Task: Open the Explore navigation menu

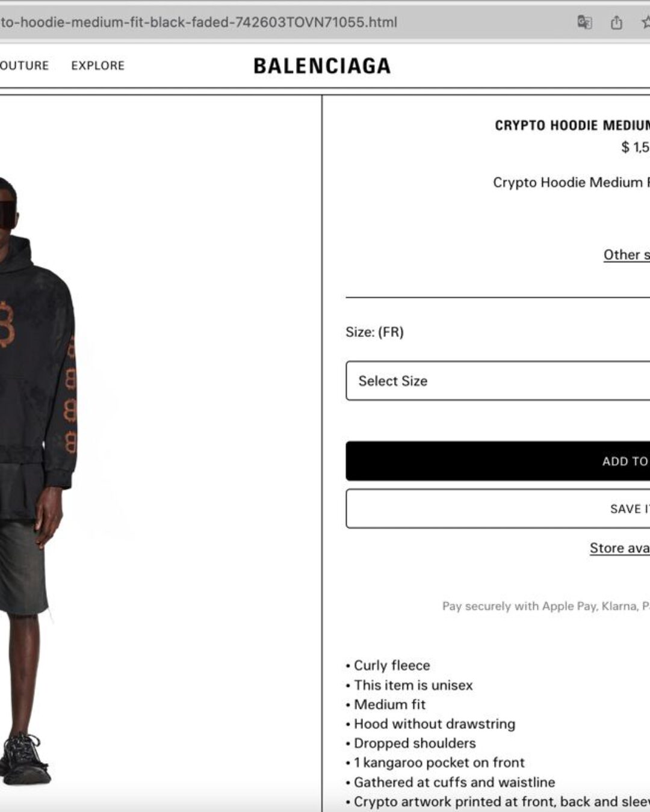Action: tap(98, 66)
